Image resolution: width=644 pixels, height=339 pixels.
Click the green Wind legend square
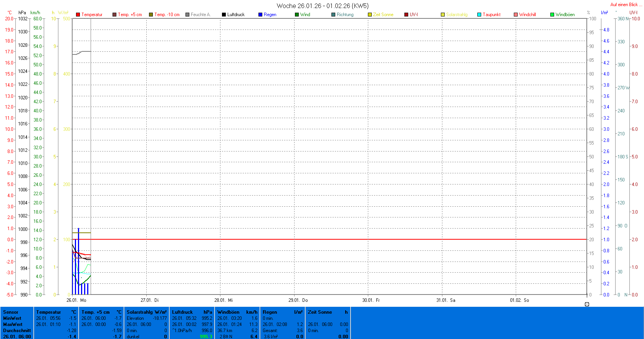pos(297,15)
